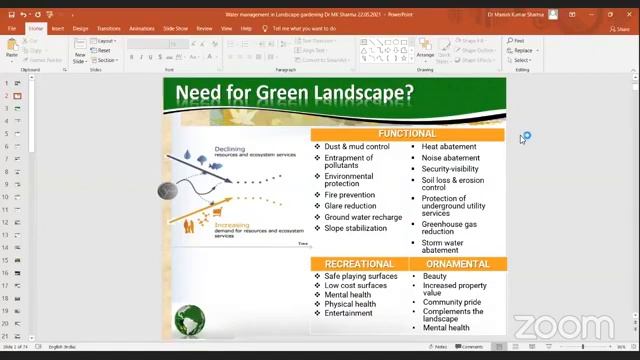This screenshot has height=360, width=640.
Task: Open Ribbon Display Options icon
Action: 572,15
